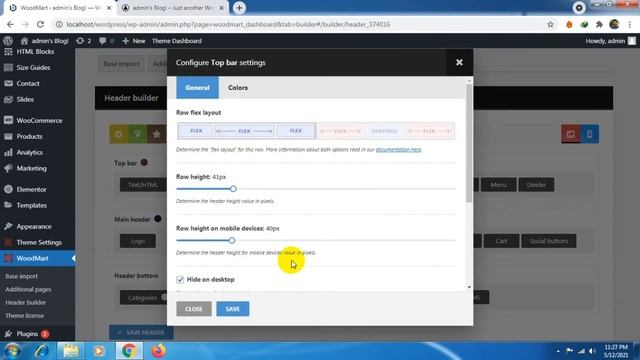The height and width of the screenshot is (360, 640).
Task: Open the Appearance menu
Action: click(34, 227)
